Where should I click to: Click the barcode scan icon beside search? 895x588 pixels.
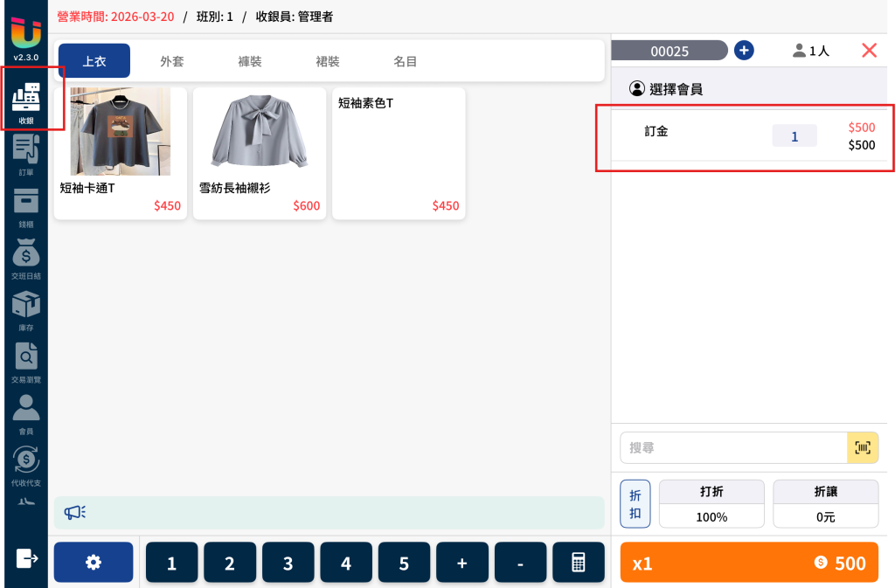click(863, 447)
